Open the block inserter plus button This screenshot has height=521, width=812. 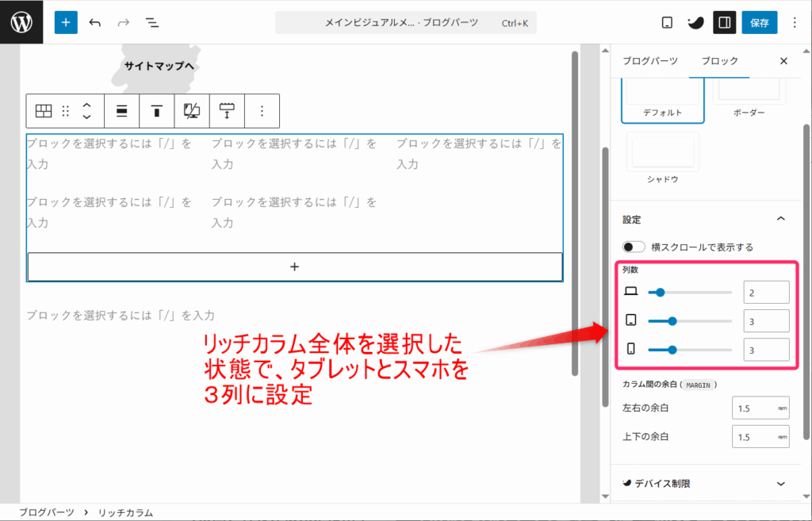[66, 23]
